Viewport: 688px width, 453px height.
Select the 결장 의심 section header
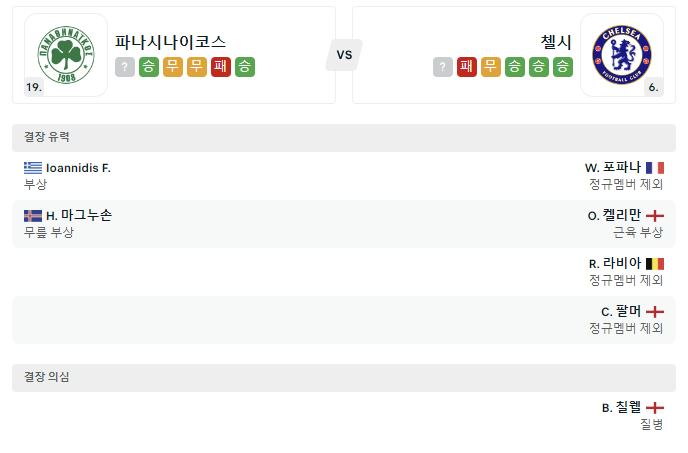[344, 378]
